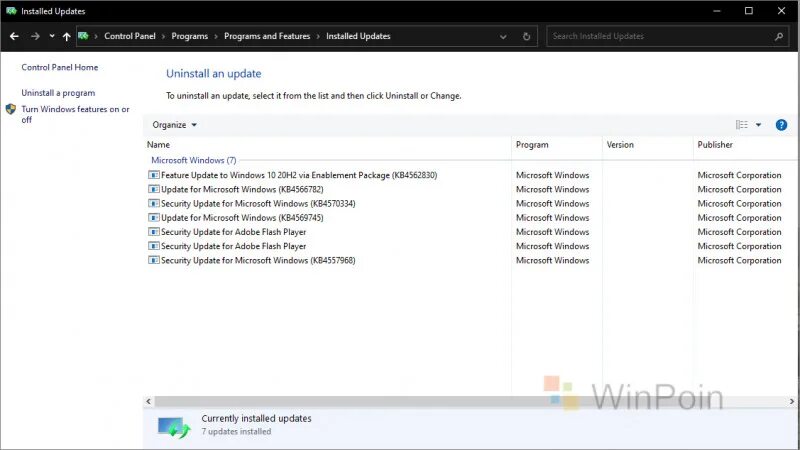The height and width of the screenshot is (450, 800).
Task: Expand the address bar history dropdown
Action: pos(503,37)
